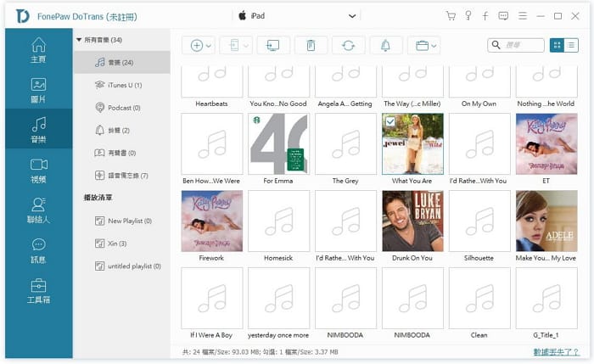Open the untitled playlist (0)
This screenshot has height=364, width=594.
122,266
